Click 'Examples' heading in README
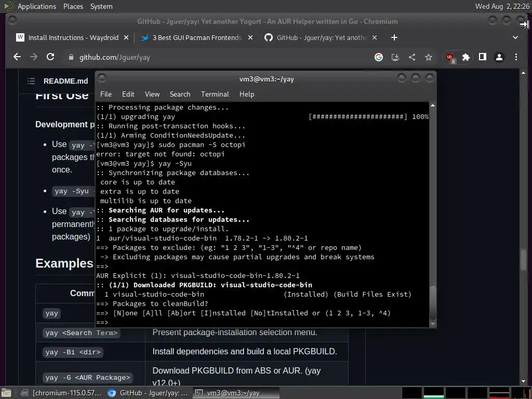Image resolution: width=532 pixels, height=399 pixels. click(64, 263)
